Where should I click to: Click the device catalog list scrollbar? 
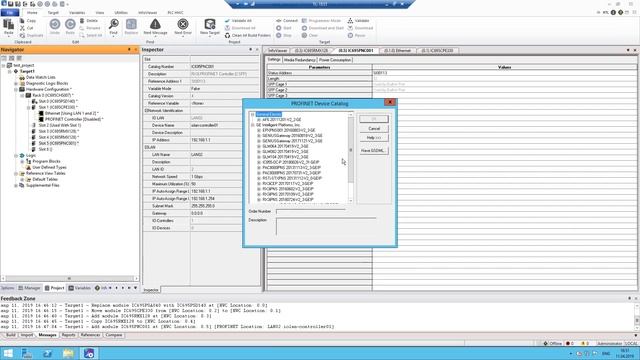(350, 158)
